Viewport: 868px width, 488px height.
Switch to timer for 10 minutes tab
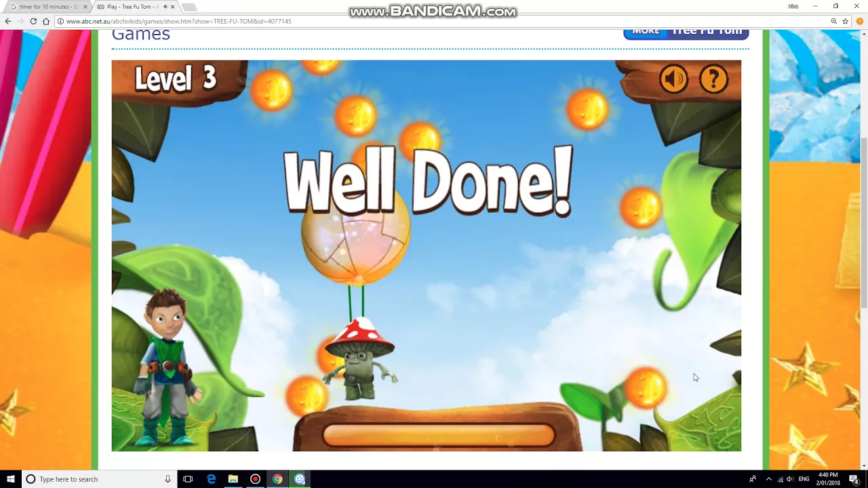click(x=47, y=7)
